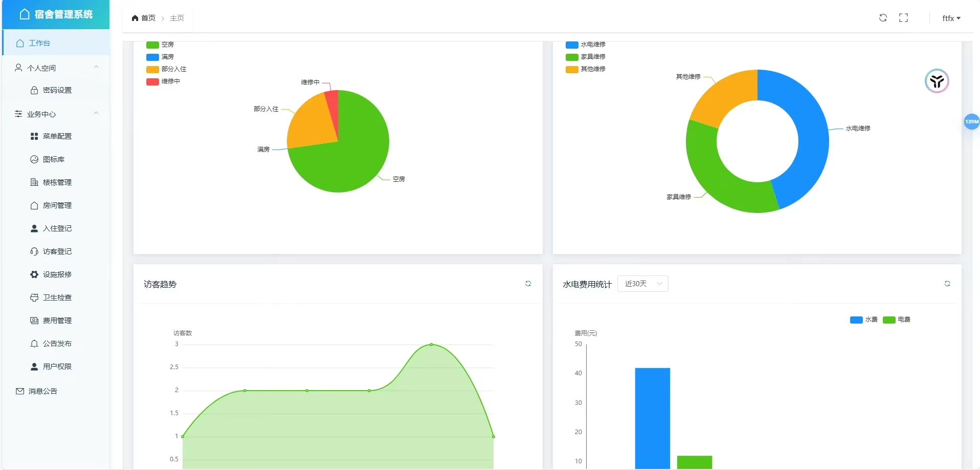Enter fullscreen mode from the top bar
This screenshot has width=980, height=470.
(903, 17)
